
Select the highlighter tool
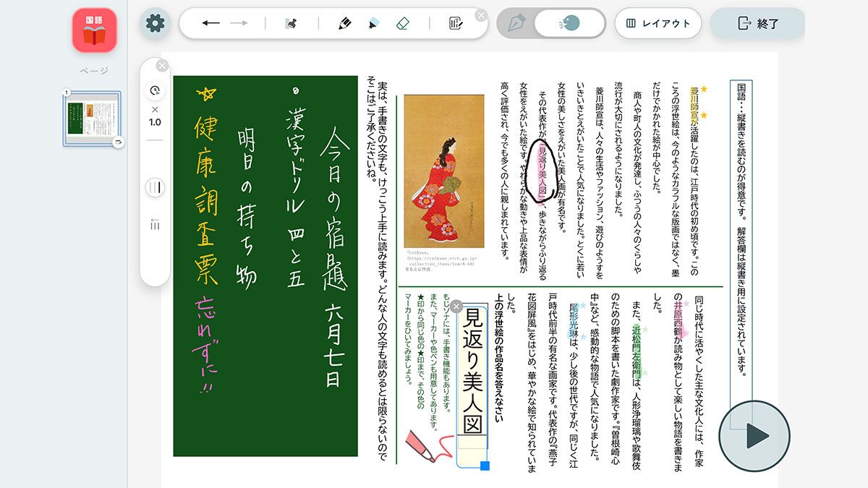tap(372, 22)
